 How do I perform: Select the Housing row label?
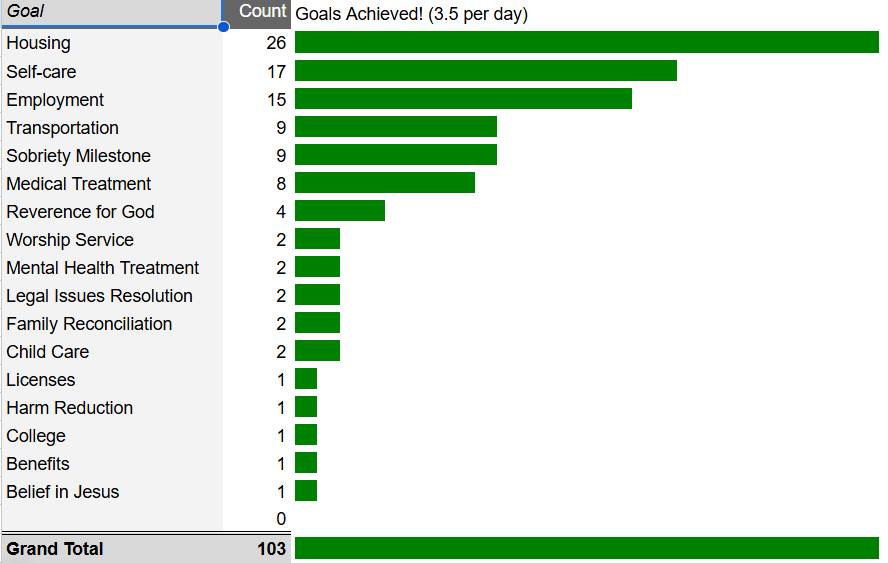point(39,43)
